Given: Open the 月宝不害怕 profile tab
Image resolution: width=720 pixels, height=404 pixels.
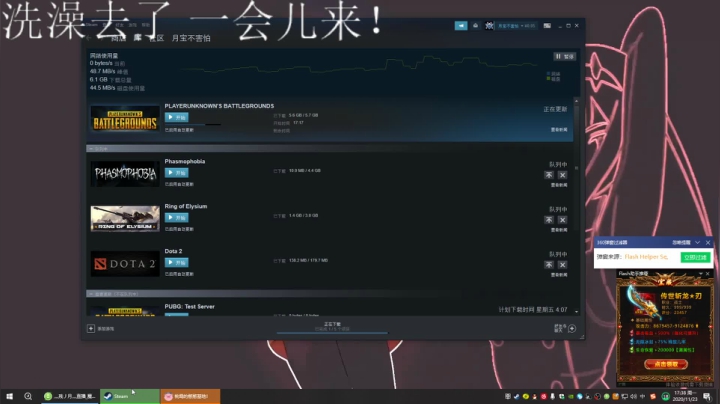Looking at the screenshot, I should click(x=191, y=38).
